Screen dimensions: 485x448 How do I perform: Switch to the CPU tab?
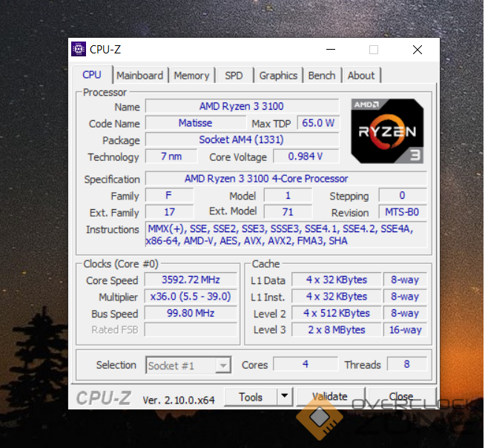click(92, 75)
